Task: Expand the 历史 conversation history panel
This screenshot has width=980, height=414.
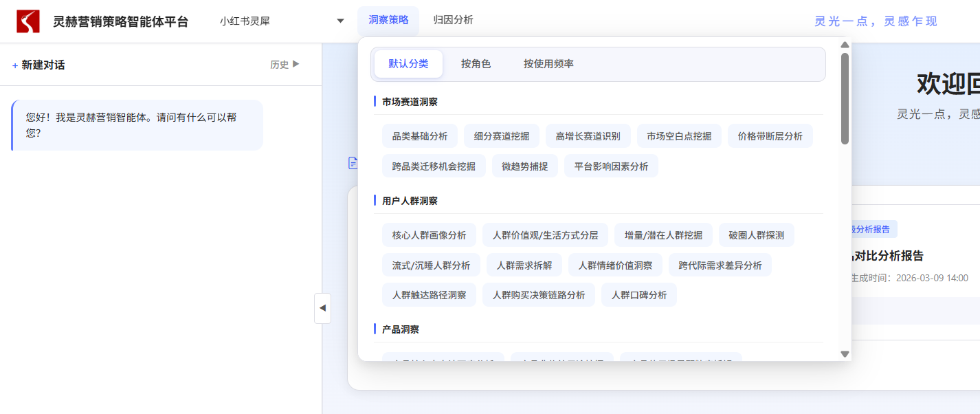Action: click(285, 64)
